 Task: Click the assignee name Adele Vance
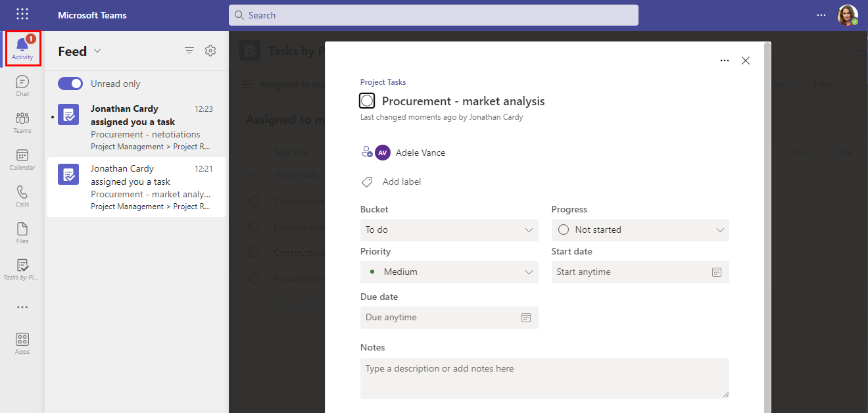tap(421, 153)
